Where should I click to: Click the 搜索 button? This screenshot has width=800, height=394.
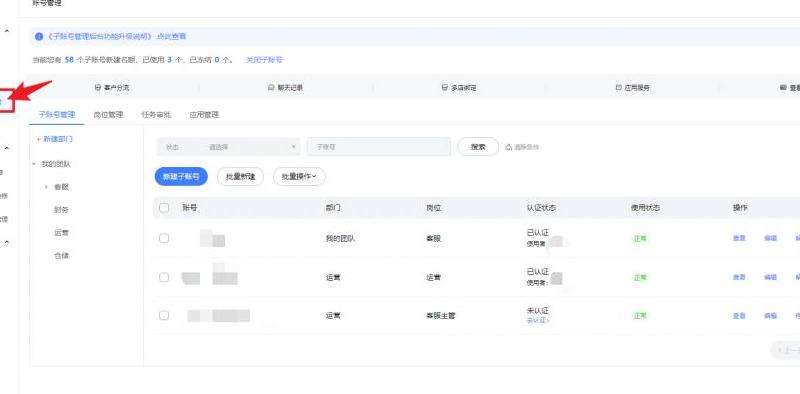pos(478,147)
